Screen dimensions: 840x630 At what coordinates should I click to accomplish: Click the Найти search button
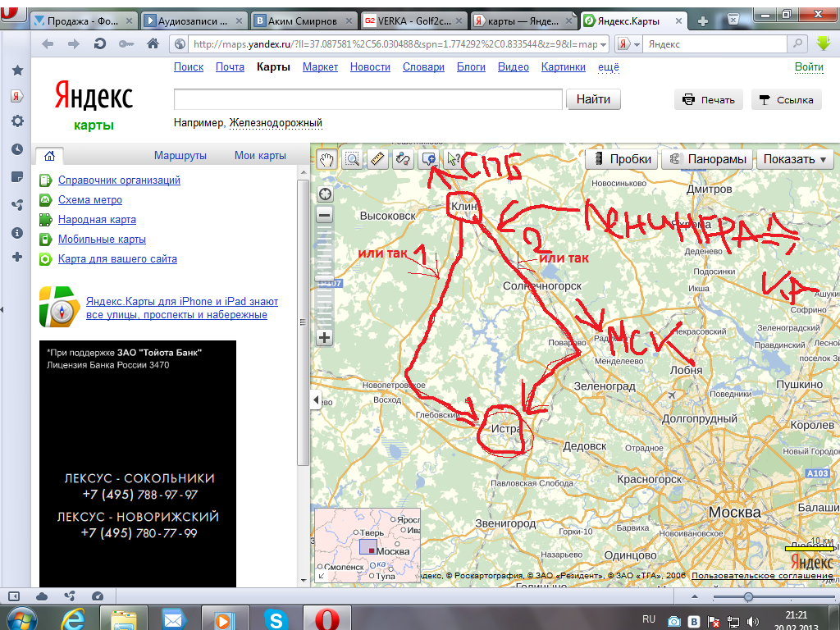tap(593, 99)
